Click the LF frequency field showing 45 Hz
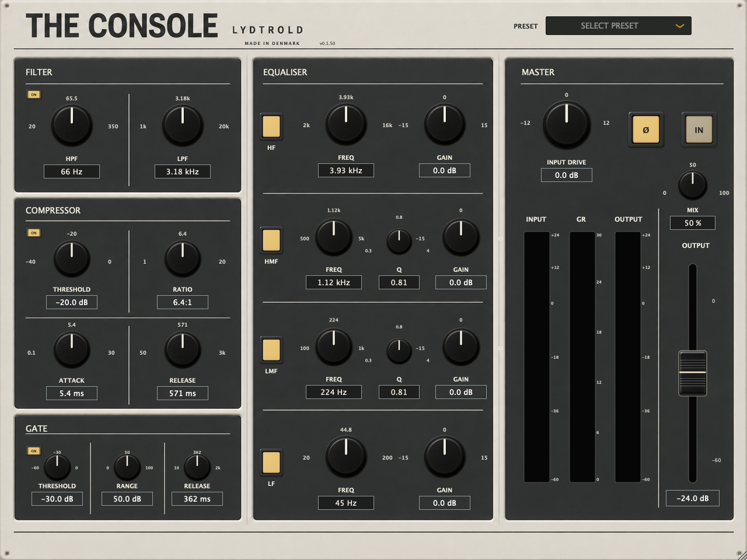 pos(346,503)
